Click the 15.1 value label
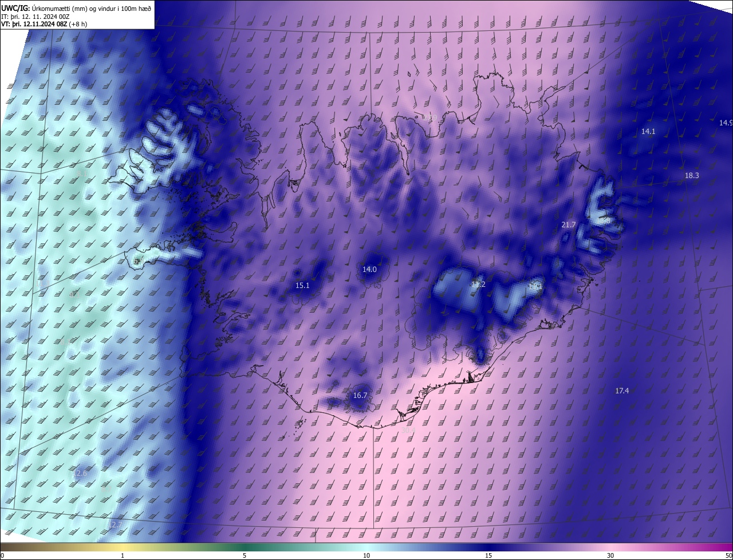This screenshot has height=560, width=733. click(x=302, y=285)
